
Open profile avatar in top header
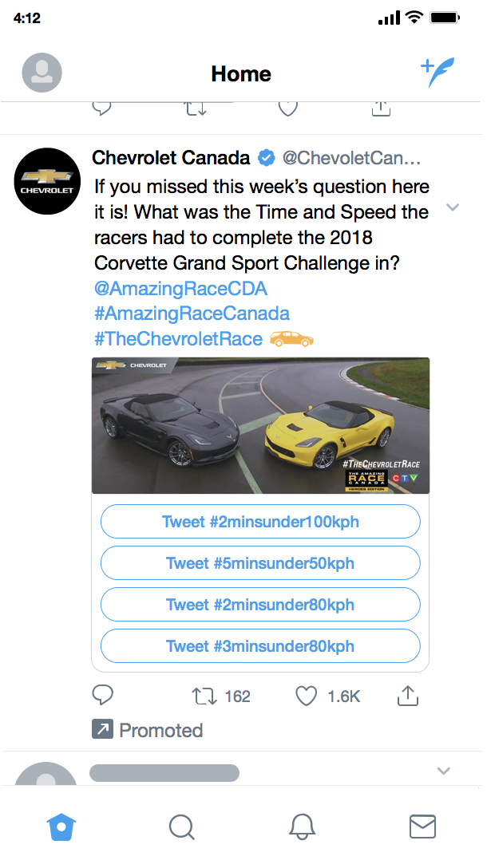pos(42,73)
